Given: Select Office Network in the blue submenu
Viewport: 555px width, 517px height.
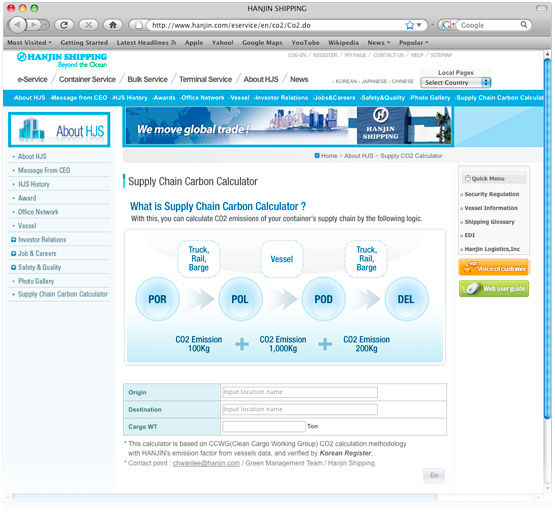Looking at the screenshot, I should tap(202, 98).
